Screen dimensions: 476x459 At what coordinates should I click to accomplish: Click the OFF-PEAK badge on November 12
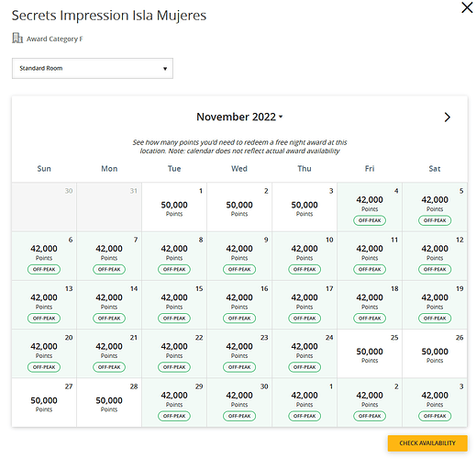(x=435, y=269)
